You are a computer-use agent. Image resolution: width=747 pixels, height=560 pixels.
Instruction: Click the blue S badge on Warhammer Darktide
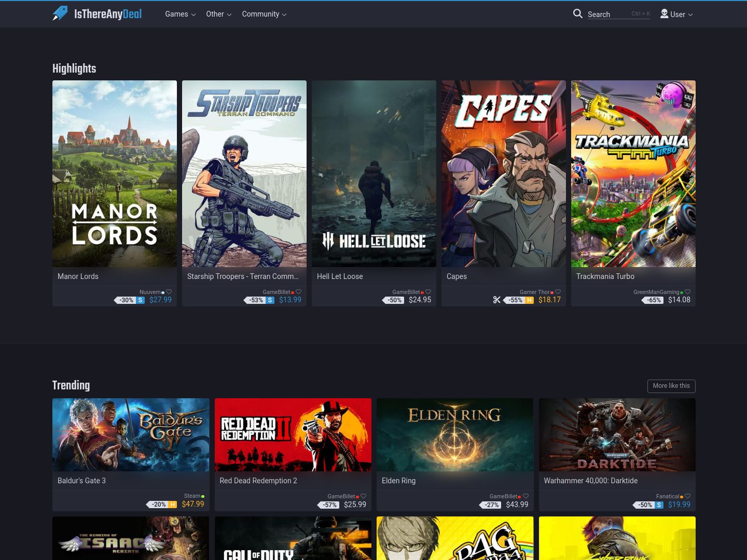659,505
